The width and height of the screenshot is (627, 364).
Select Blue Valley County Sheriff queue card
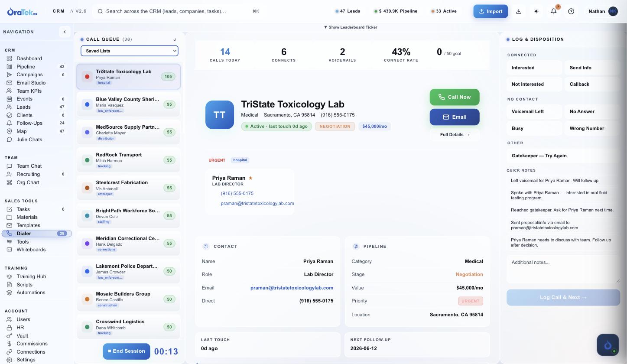(x=129, y=104)
